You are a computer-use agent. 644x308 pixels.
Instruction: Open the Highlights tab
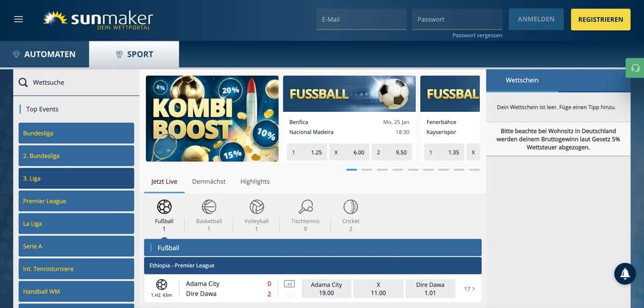pyautogui.click(x=255, y=182)
